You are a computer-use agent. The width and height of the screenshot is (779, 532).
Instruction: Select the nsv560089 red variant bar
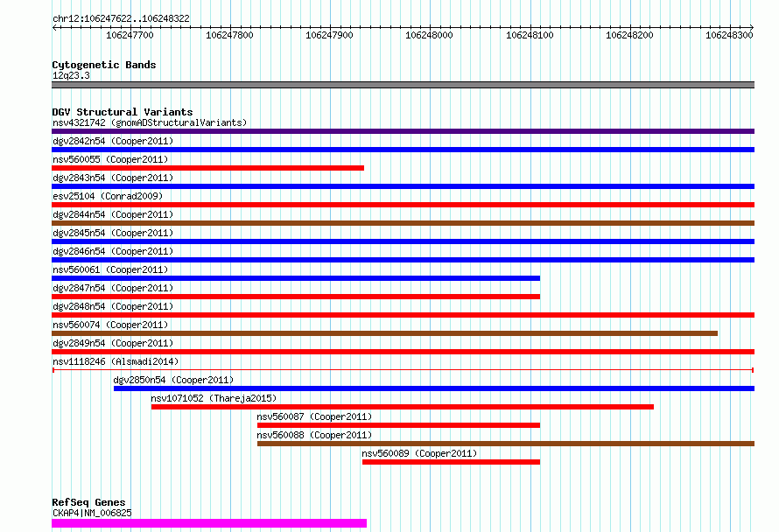click(x=451, y=462)
